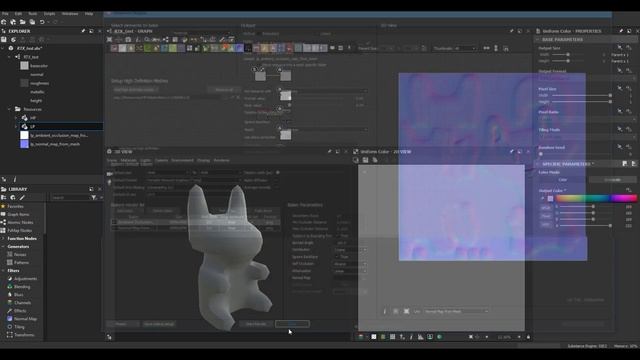Pin the Graph panel
The width and height of the screenshot is (640, 360).
[x=511, y=31]
